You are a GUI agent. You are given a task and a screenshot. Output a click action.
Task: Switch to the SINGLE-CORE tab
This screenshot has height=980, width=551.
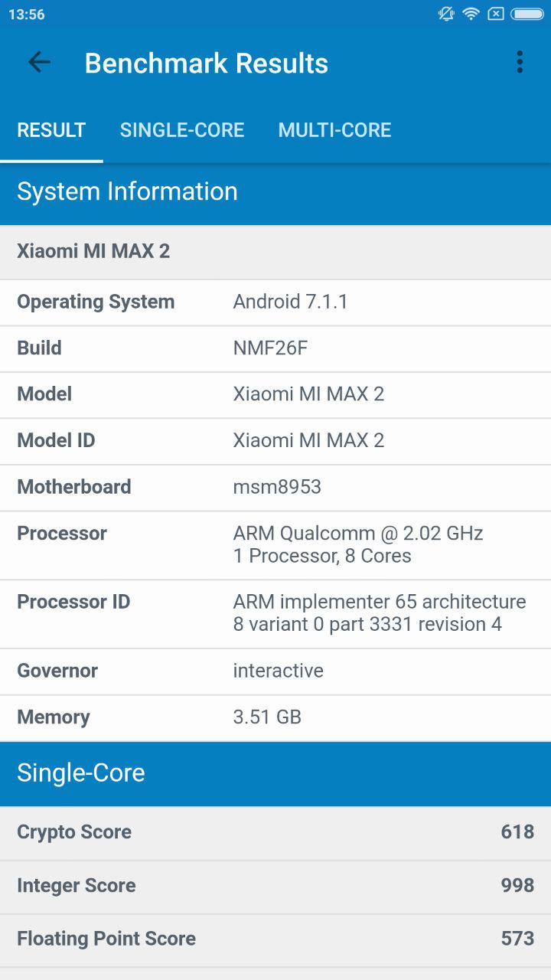coord(182,130)
